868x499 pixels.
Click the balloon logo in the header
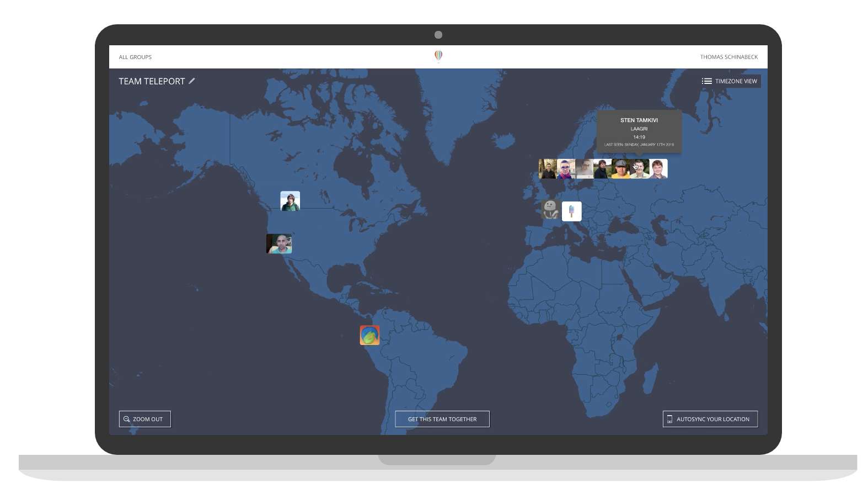point(438,56)
